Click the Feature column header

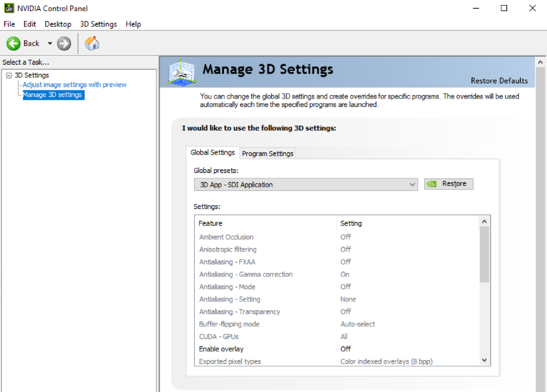(x=266, y=223)
